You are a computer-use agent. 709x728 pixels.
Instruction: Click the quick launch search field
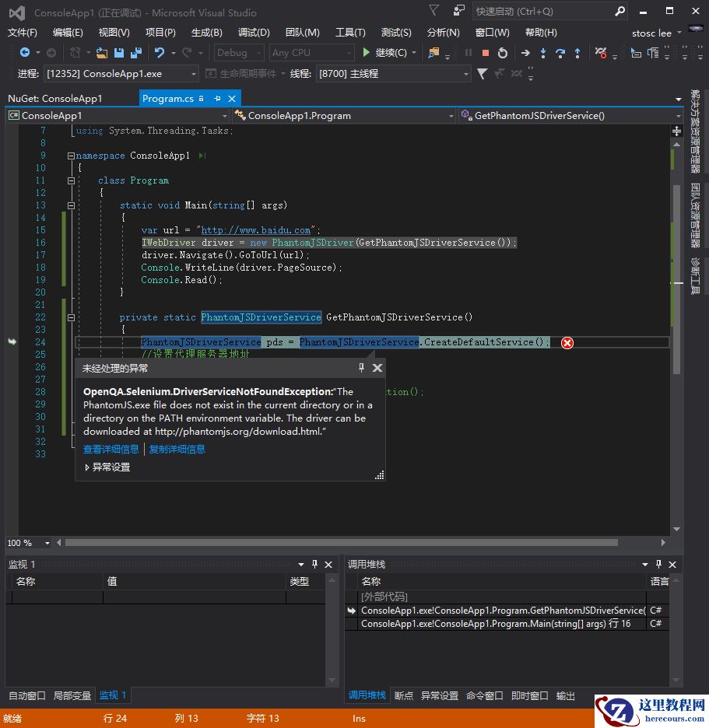(x=541, y=12)
